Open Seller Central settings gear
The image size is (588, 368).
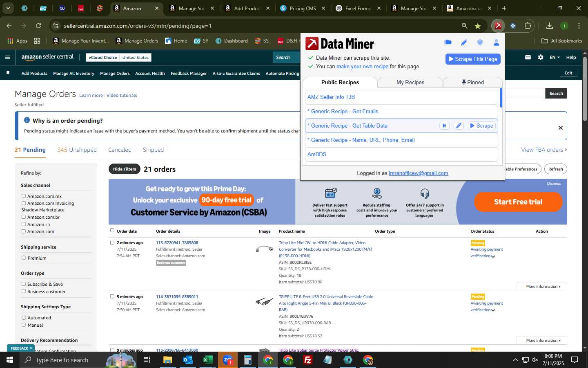click(541, 57)
